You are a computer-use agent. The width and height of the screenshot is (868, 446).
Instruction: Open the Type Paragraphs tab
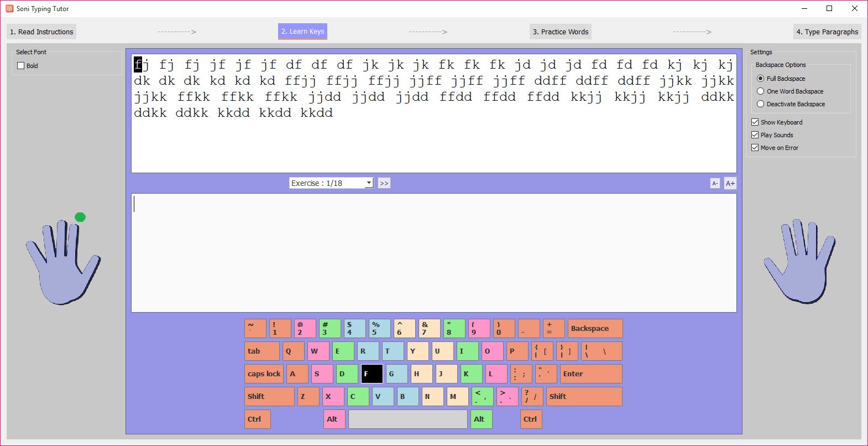coord(827,32)
